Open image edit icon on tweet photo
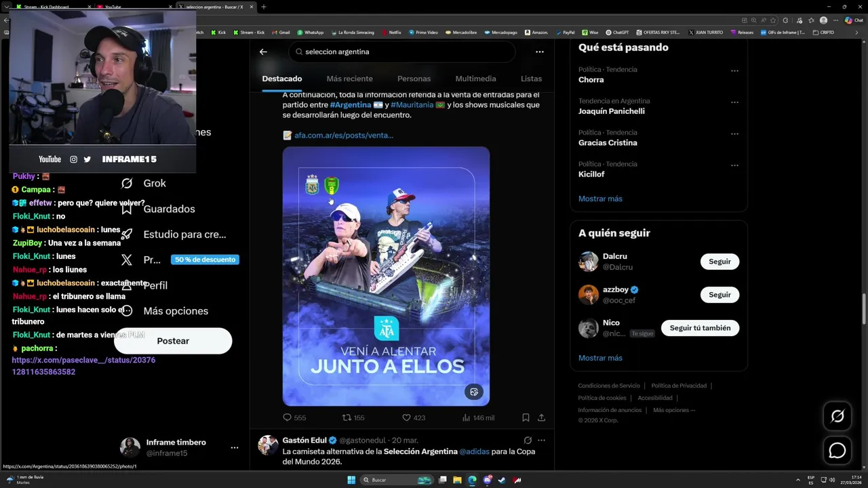 (x=474, y=392)
